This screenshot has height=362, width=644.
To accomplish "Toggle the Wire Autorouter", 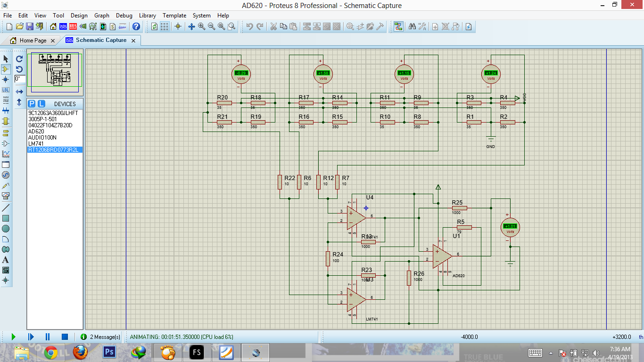I will point(398,26).
